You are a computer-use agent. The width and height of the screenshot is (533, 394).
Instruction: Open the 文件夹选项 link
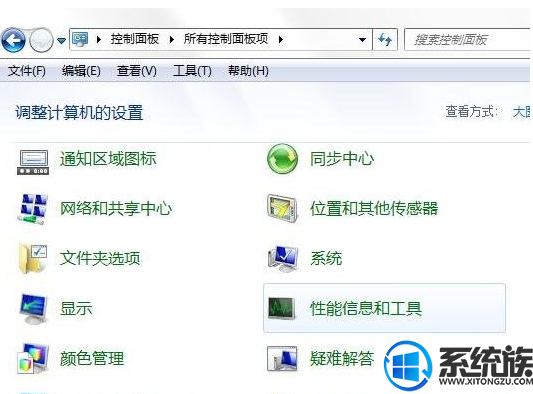tap(100, 258)
